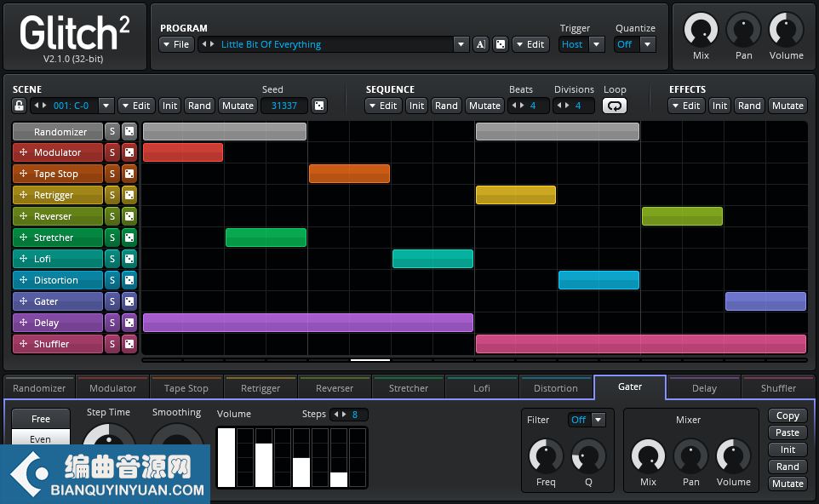Switch to the Stretcher tab
This screenshot has width=819, height=504.
(x=409, y=388)
